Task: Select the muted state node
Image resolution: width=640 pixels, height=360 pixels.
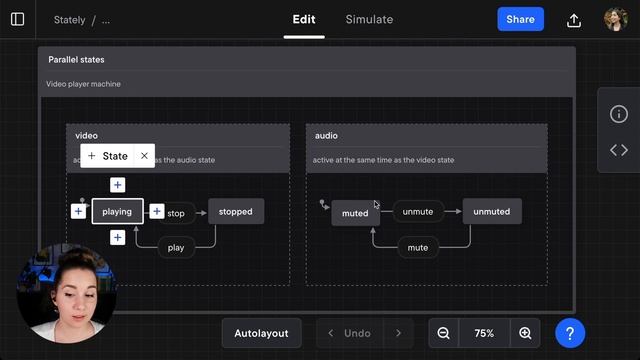Action: [x=356, y=213]
